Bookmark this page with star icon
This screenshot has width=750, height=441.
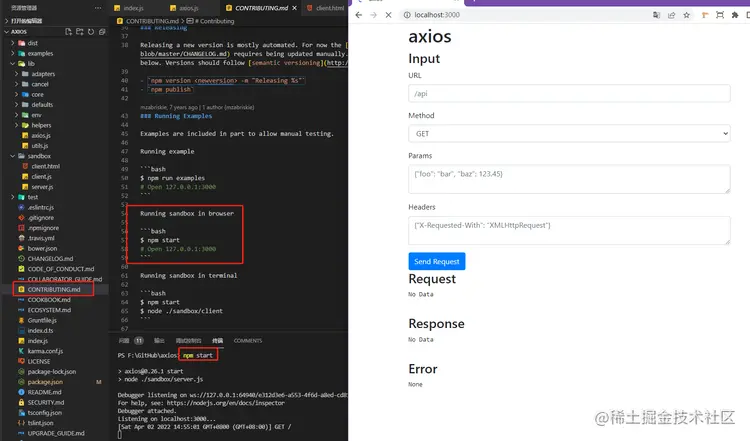click(x=686, y=15)
